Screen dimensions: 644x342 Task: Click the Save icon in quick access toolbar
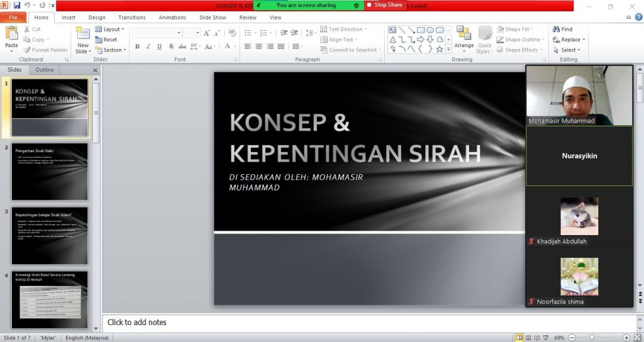pyautogui.click(x=17, y=5)
